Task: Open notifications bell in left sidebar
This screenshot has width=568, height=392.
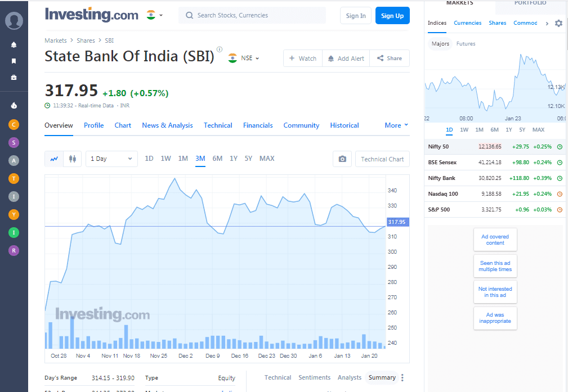Action: [x=14, y=45]
